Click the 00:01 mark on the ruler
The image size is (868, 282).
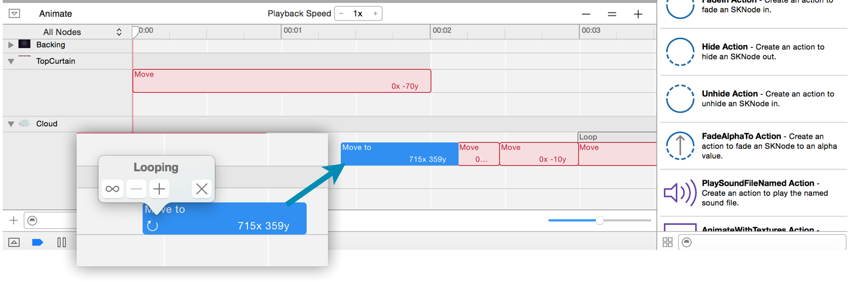293,30
